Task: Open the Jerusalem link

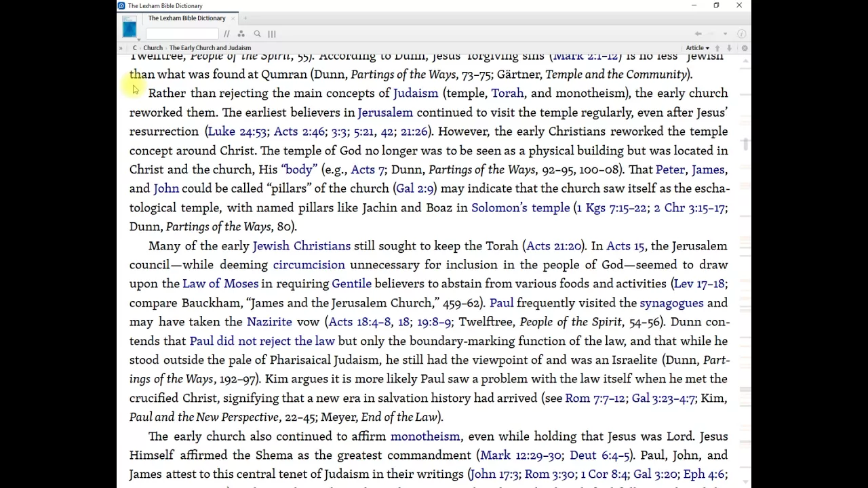Action: point(385,113)
